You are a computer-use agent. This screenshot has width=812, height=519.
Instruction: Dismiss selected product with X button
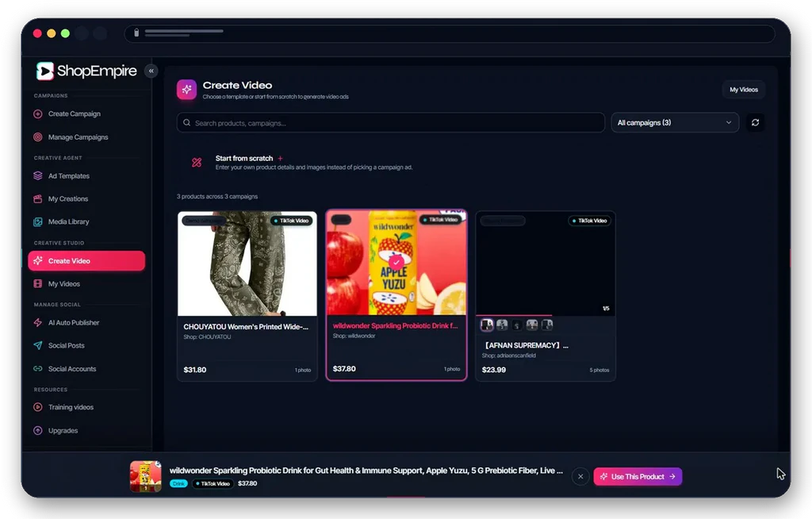pos(580,476)
